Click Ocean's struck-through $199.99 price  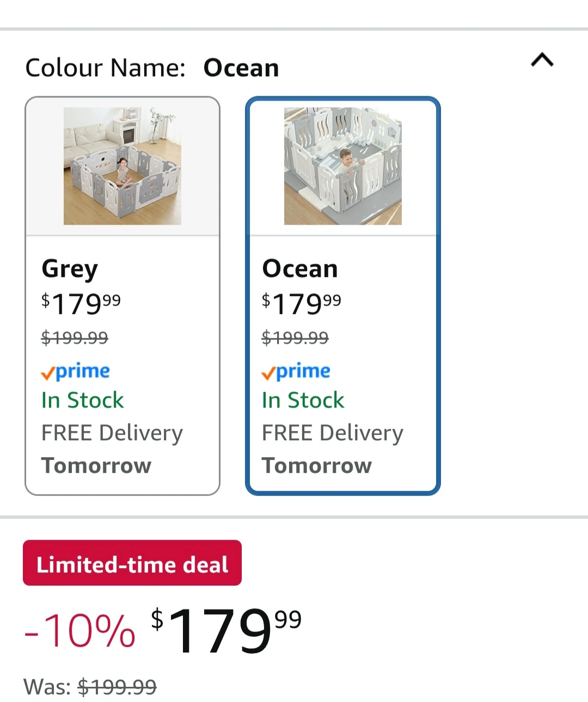click(x=295, y=338)
